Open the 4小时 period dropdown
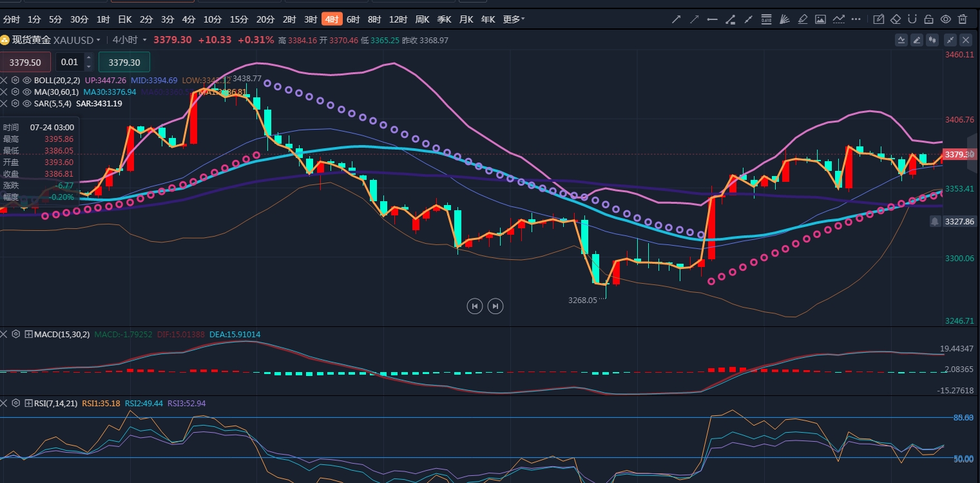 pyautogui.click(x=129, y=40)
